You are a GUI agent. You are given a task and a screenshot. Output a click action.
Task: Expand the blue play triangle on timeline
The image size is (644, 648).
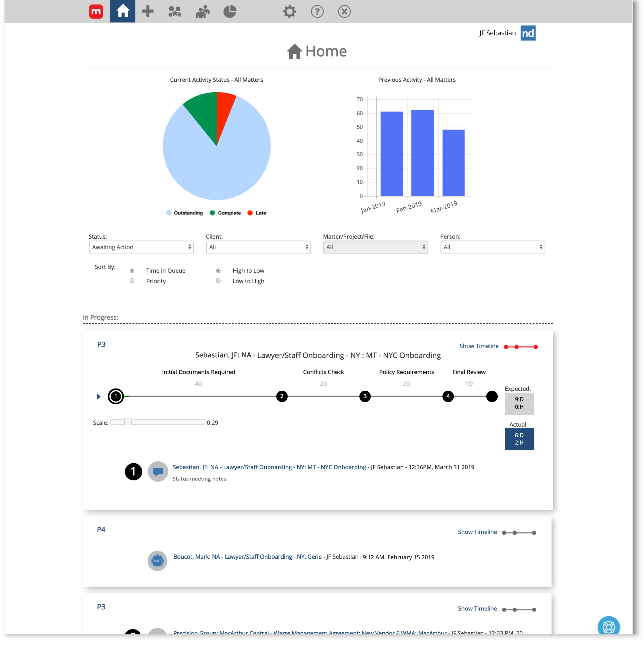pyautogui.click(x=98, y=396)
